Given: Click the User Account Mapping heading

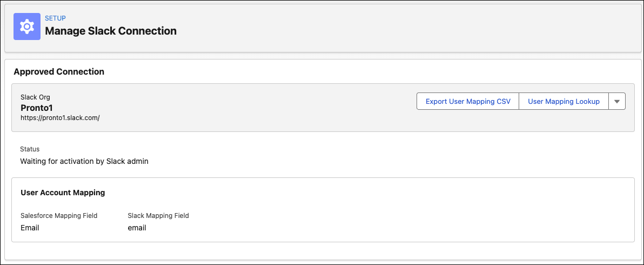Looking at the screenshot, I should point(63,193).
